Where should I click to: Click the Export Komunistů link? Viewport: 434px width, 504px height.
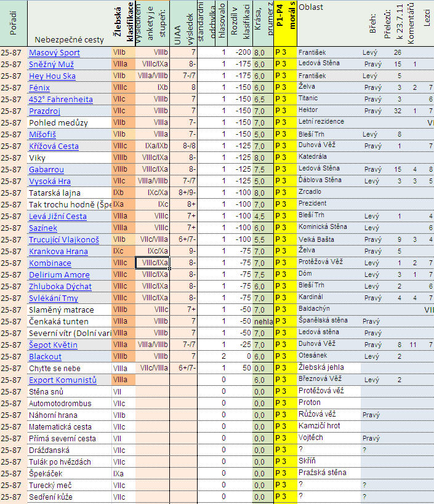63,380
